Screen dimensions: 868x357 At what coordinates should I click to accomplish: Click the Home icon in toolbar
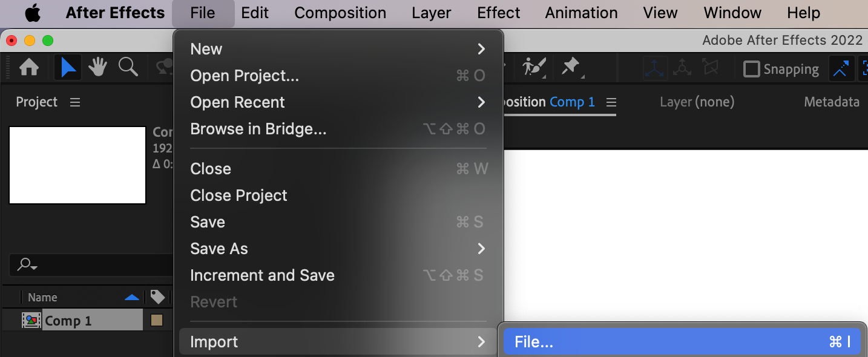pyautogui.click(x=29, y=68)
